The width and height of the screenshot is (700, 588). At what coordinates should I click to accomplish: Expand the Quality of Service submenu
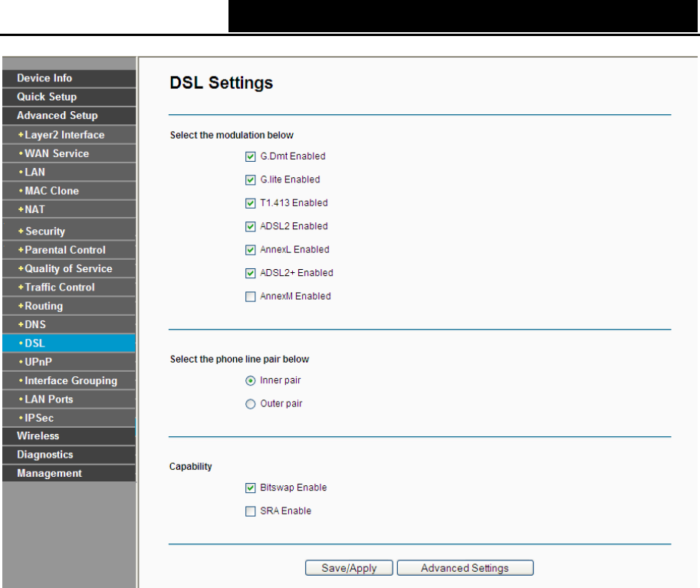point(69,269)
